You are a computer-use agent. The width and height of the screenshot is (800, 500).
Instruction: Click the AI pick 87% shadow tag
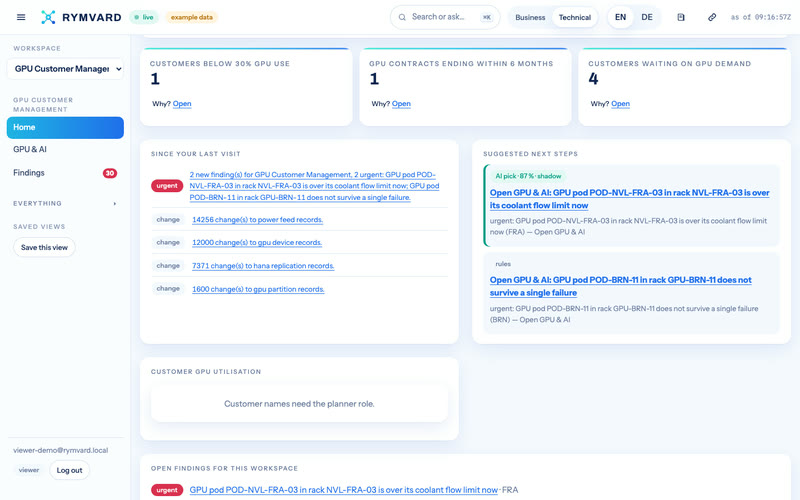(x=528, y=176)
